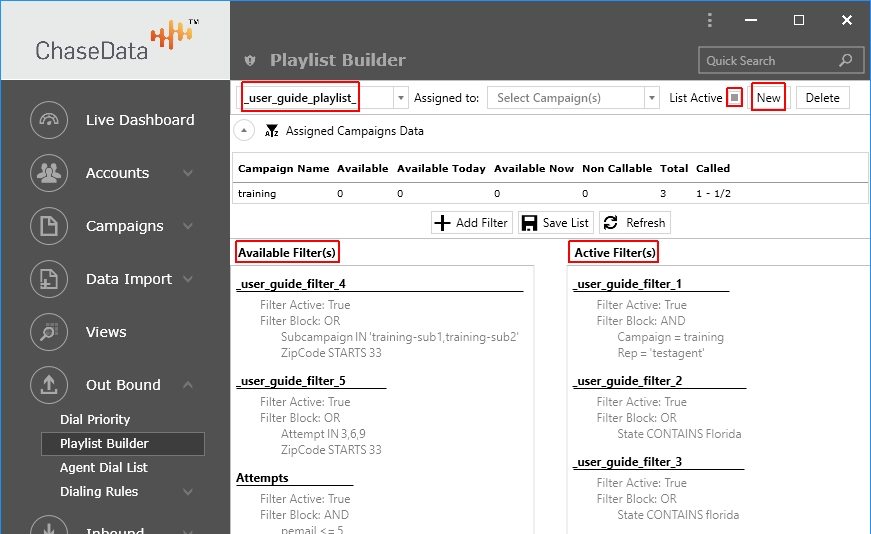Open the playlist name dropdown

click(x=401, y=98)
